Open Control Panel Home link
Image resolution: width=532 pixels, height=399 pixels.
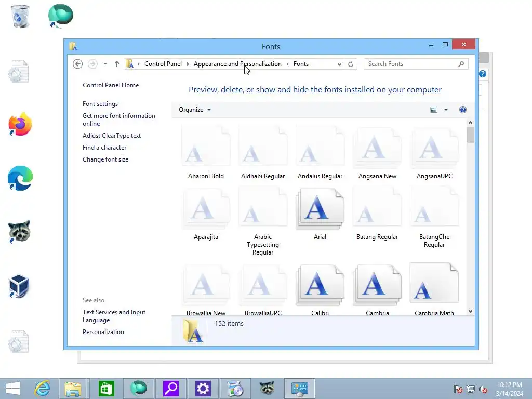pos(111,85)
